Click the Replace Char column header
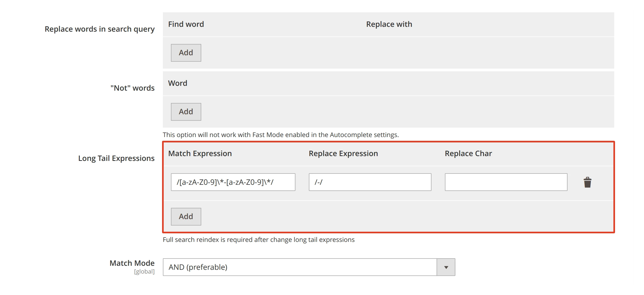644x295 pixels. (x=468, y=153)
